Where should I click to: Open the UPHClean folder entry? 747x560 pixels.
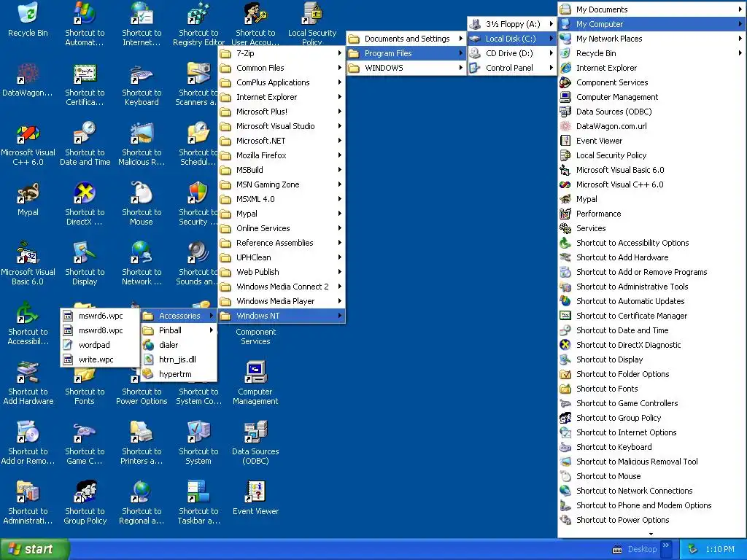click(282, 257)
